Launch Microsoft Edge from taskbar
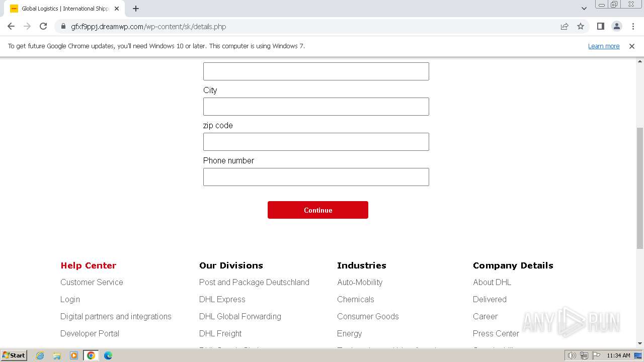This screenshot has width=644, height=362. [x=108, y=355]
